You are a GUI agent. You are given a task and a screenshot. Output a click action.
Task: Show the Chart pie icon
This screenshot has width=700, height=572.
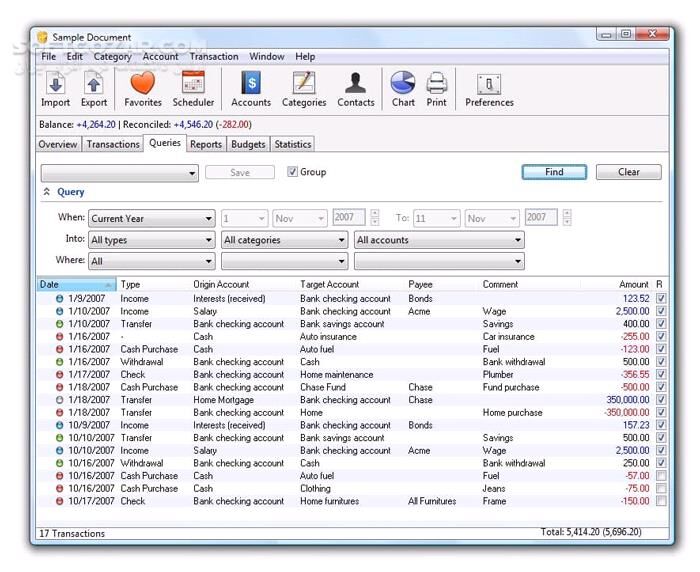(403, 84)
